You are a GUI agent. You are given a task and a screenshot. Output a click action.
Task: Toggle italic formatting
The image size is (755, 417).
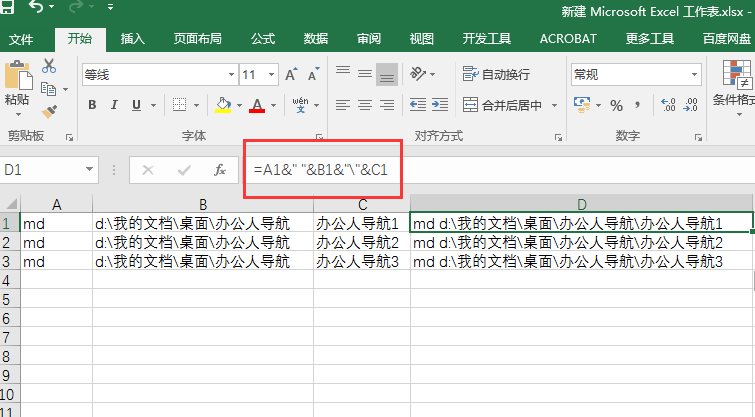(x=114, y=105)
